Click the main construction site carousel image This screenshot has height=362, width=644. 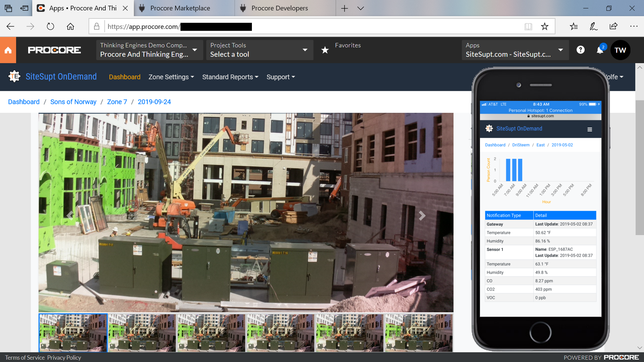point(246,213)
